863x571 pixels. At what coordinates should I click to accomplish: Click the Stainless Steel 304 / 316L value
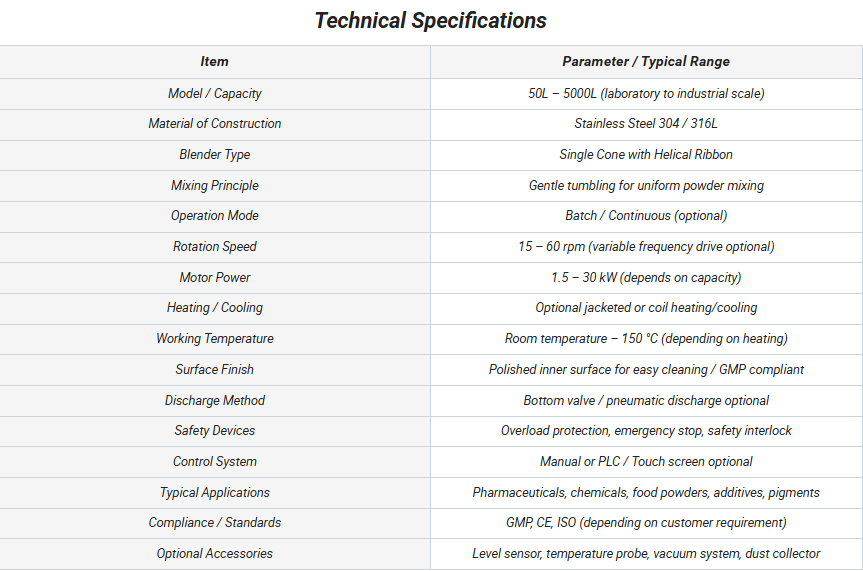tap(646, 124)
